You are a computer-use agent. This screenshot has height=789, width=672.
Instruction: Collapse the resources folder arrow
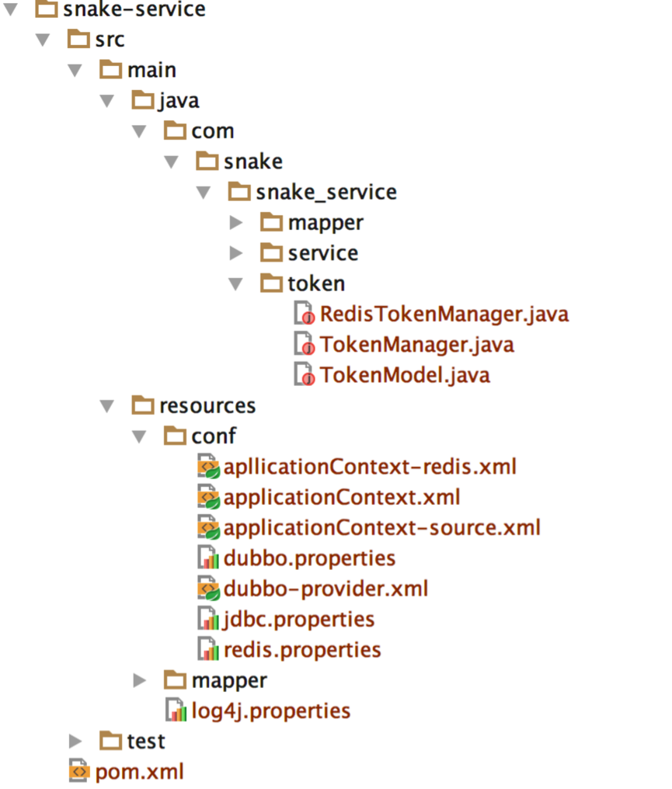[107, 407]
